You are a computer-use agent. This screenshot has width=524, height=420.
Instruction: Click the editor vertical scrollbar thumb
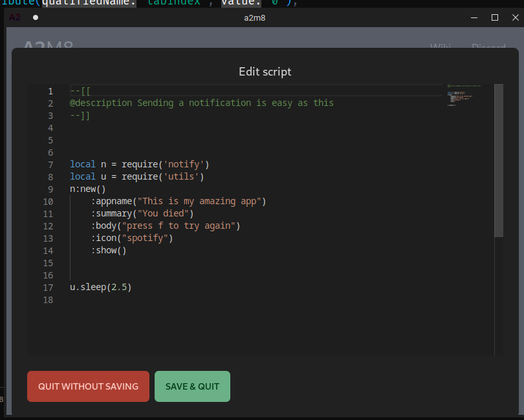pyautogui.click(x=498, y=160)
